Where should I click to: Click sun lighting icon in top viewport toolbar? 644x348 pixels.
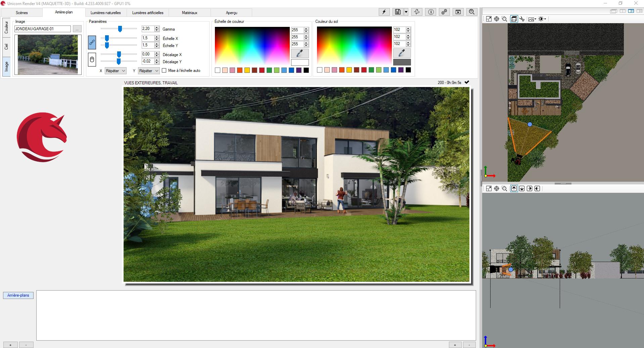coord(542,19)
